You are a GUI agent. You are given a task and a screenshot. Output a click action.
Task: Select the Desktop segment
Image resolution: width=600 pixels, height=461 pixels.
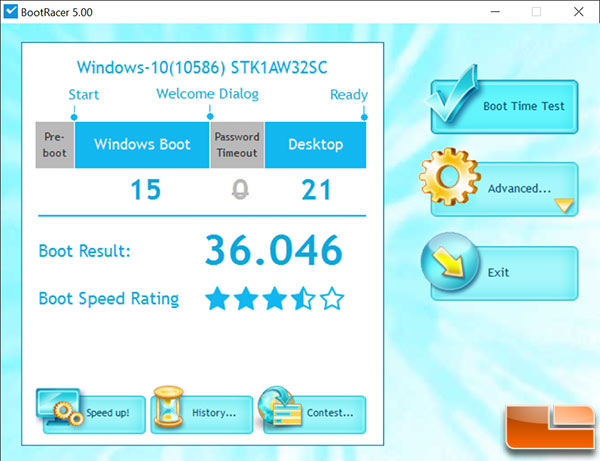tap(315, 145)
